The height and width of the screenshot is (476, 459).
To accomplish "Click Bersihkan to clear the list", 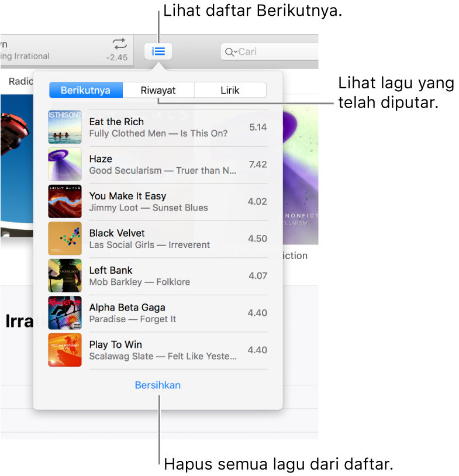I will coord(158,385).
